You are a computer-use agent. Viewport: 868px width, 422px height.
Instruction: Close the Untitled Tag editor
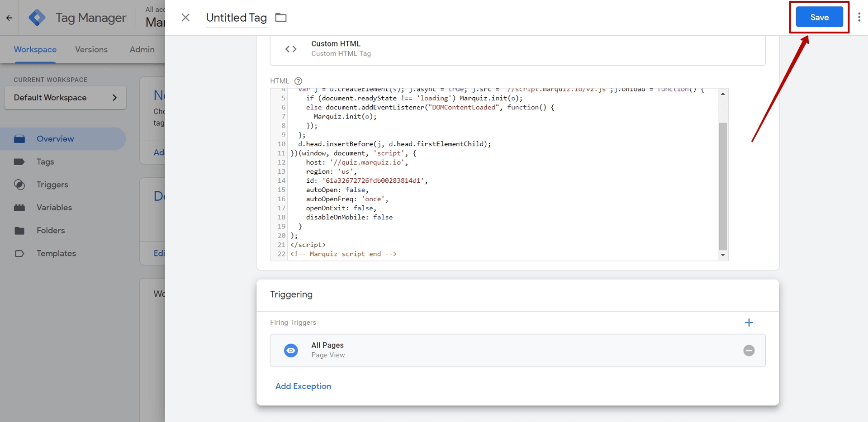(x=185, y=17)
